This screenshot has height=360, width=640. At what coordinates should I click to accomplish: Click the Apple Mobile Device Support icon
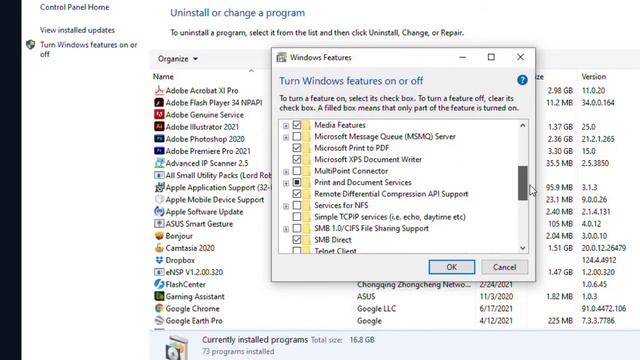click(x=159, y=200)
